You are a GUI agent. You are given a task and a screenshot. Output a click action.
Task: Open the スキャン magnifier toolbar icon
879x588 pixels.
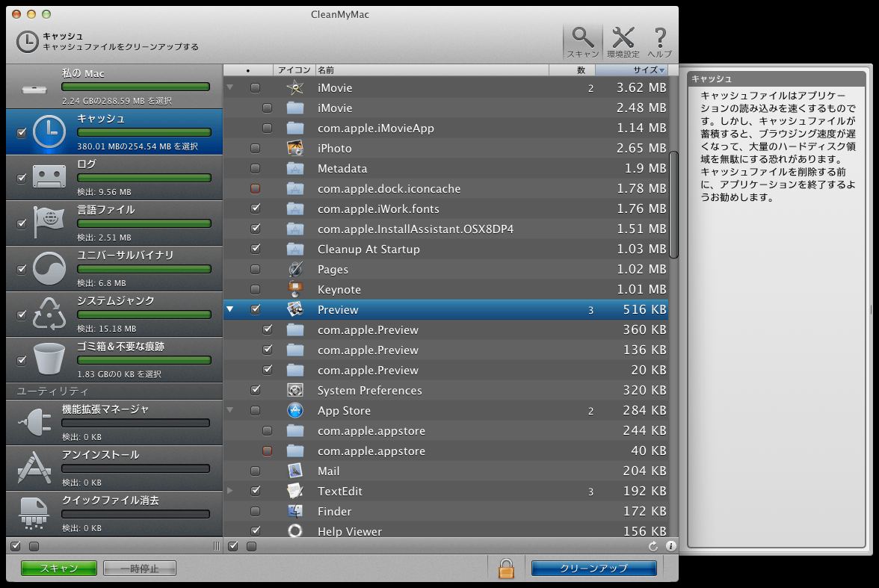(582, 37)
